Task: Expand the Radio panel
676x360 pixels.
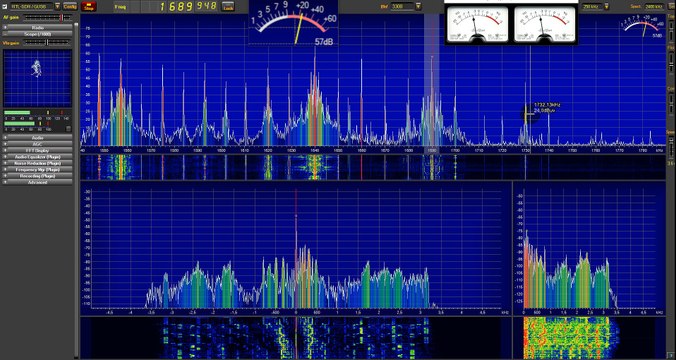Action: 38,28
